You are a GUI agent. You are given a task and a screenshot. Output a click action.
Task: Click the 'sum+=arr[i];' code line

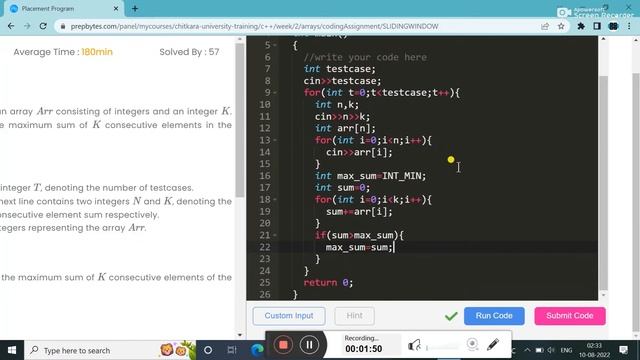tap(359, 212)
